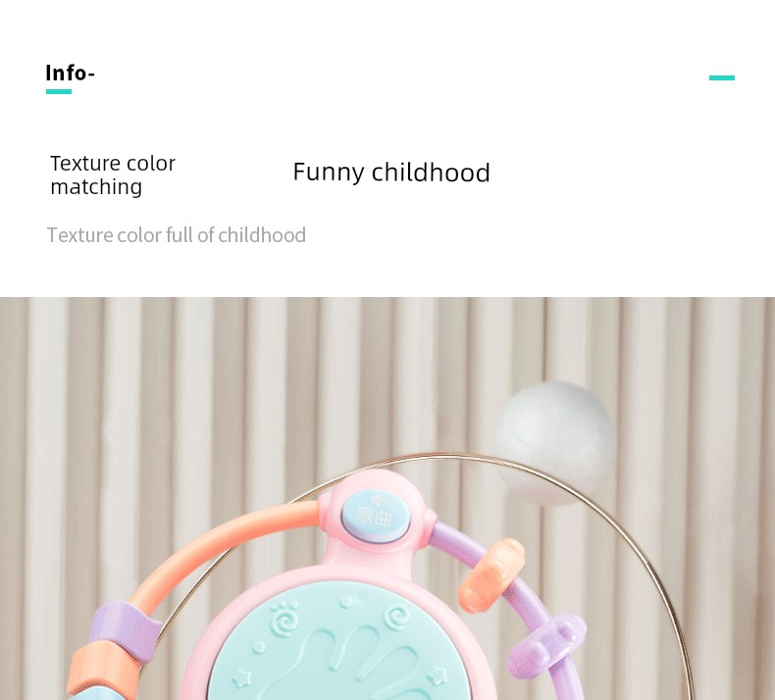This screenshot has height=700, width=775.
Task: Tap the blue song button on toy
Action: pos(376,515)
